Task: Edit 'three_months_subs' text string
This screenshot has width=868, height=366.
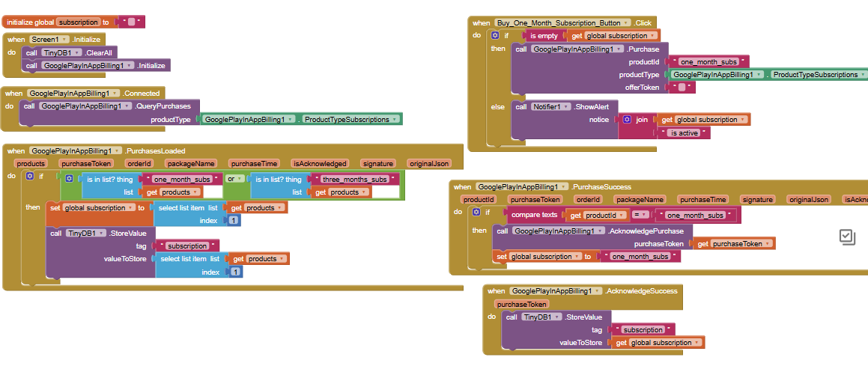Action: (355, 179)
